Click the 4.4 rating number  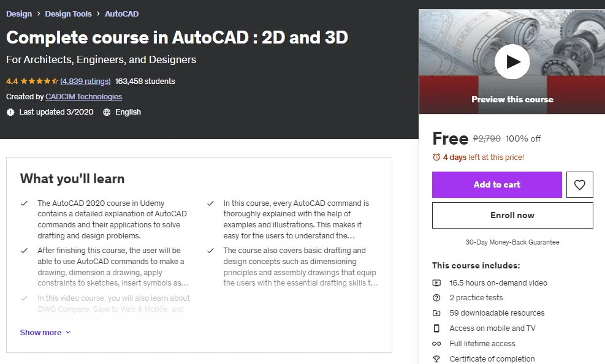[12, 82]
